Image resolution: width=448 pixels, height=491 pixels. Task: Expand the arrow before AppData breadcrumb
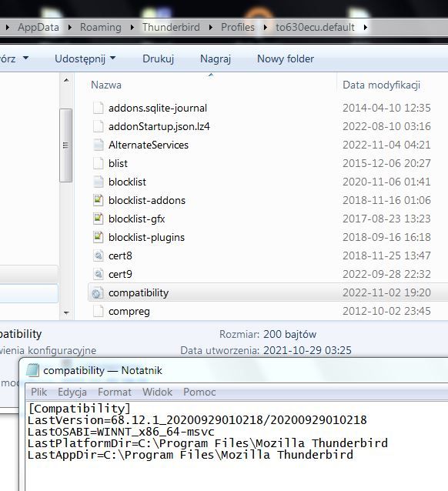coord(7,28)
